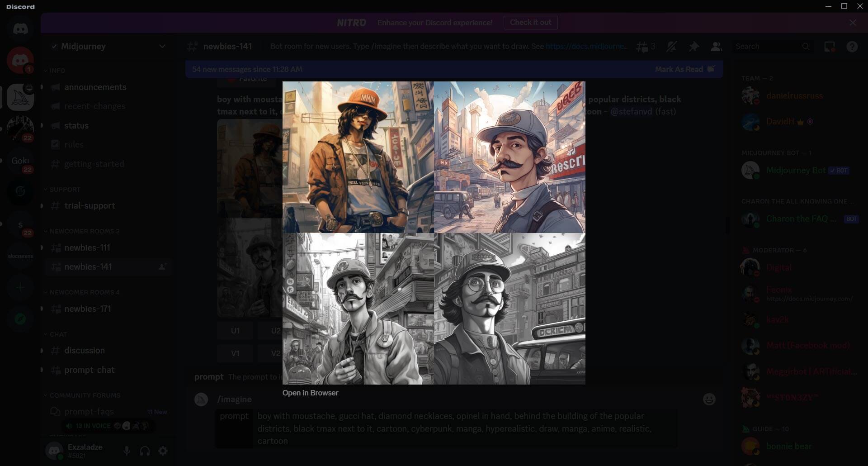Switch to the discussion channel

pyautogui.click(x=85, y=350)
